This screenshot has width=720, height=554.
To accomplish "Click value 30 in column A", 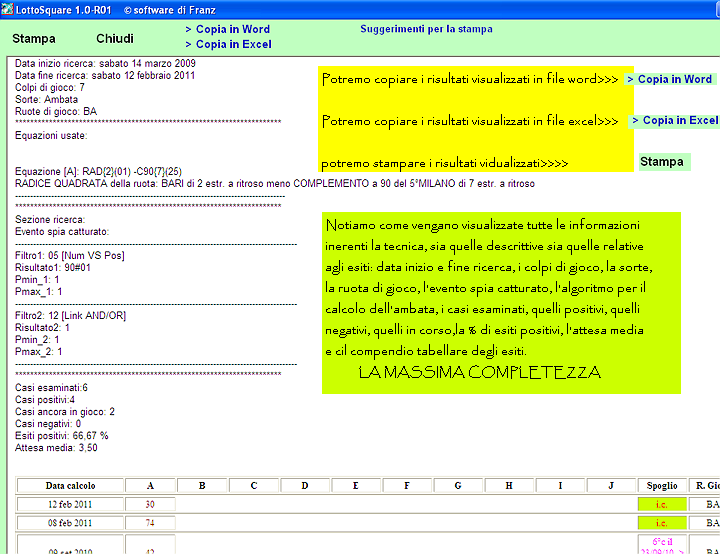I will [150, 504].
